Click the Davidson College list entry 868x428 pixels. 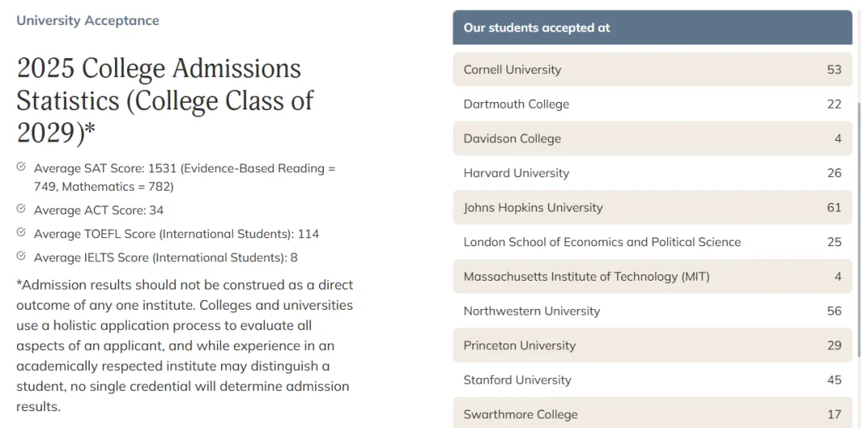click(652, 138)
